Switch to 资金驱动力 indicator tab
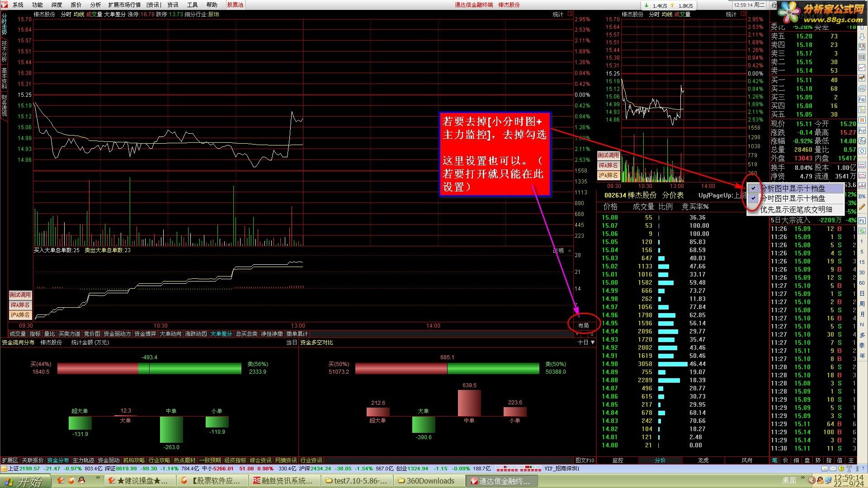 117,334
